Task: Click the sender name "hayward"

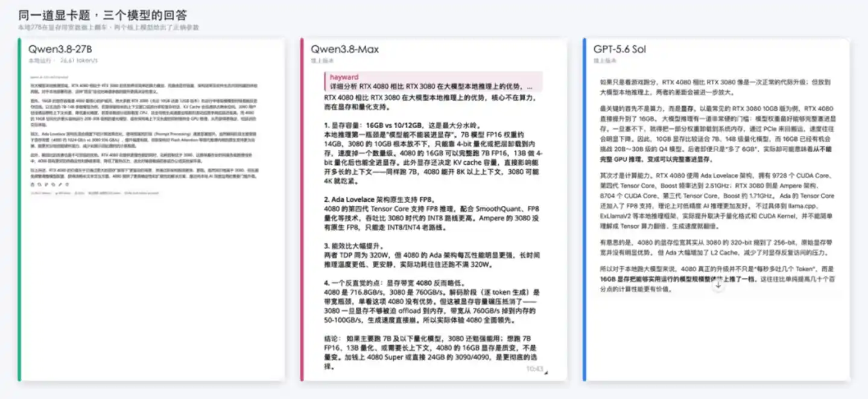Action: pos(344,77)
